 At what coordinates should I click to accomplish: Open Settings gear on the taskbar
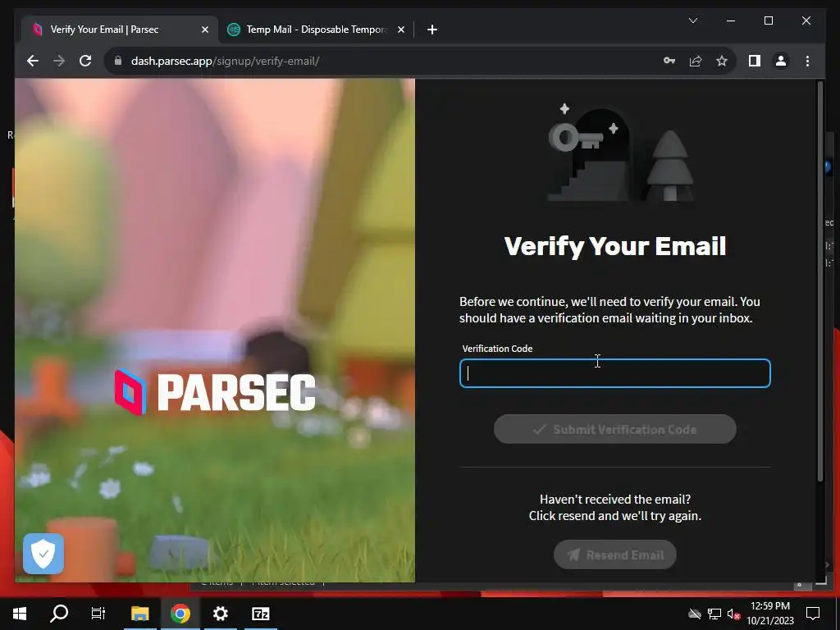pyautogui.click(x=220, y=614)
